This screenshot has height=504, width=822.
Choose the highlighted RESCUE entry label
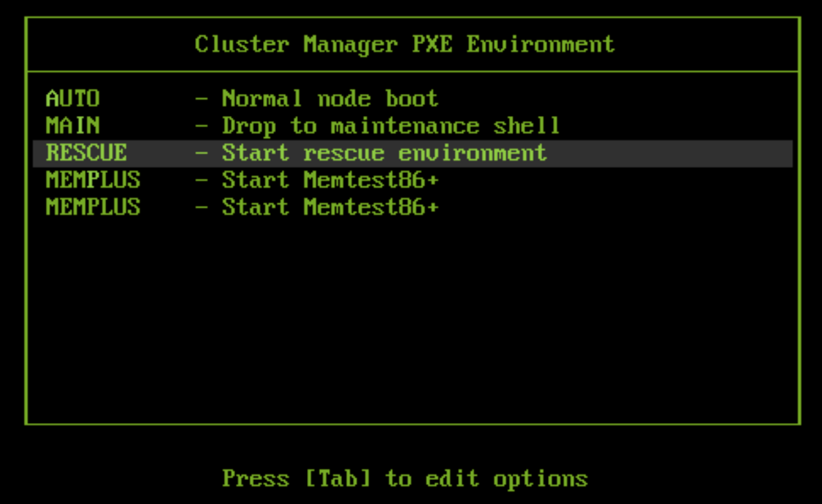point(86,153)
